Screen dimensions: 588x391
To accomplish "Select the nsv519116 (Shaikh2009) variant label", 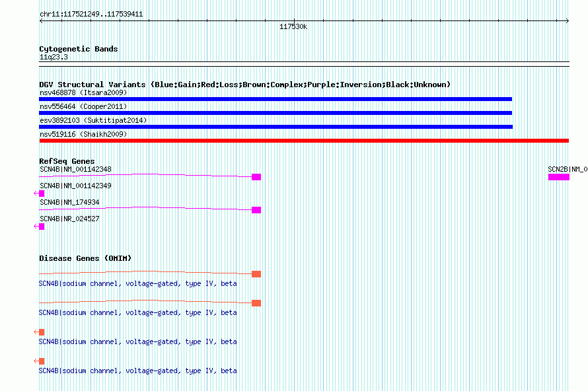I will pos(83,134).
